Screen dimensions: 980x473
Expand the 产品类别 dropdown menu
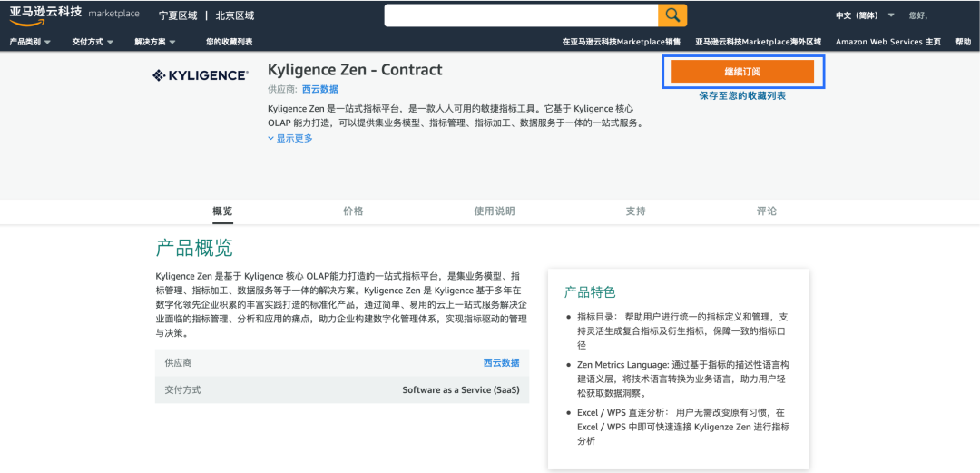(30, 42)
